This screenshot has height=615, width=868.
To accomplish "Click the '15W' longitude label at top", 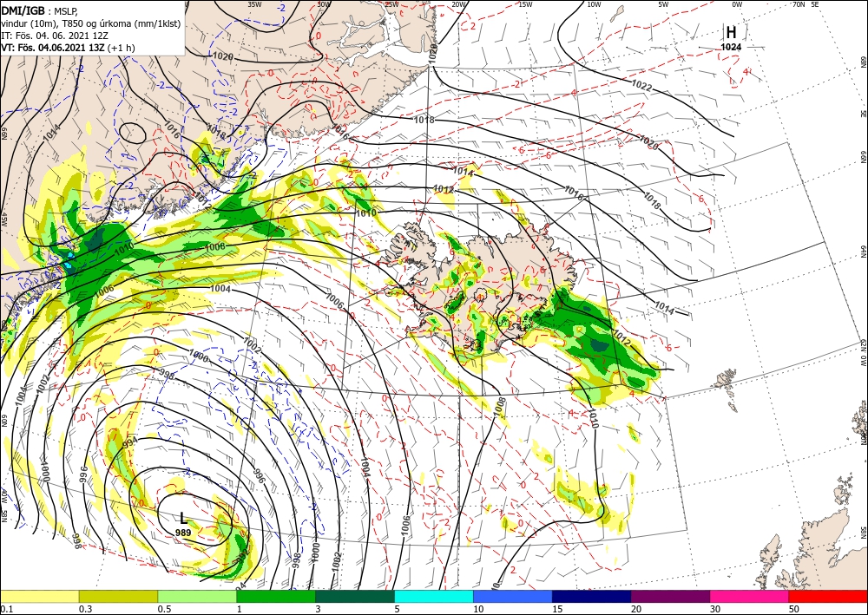I will tap(525, 4).
